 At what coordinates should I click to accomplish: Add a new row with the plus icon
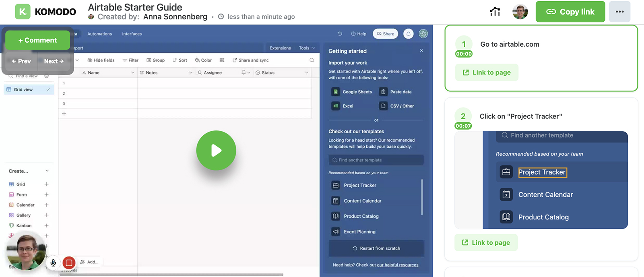(64, 114)
